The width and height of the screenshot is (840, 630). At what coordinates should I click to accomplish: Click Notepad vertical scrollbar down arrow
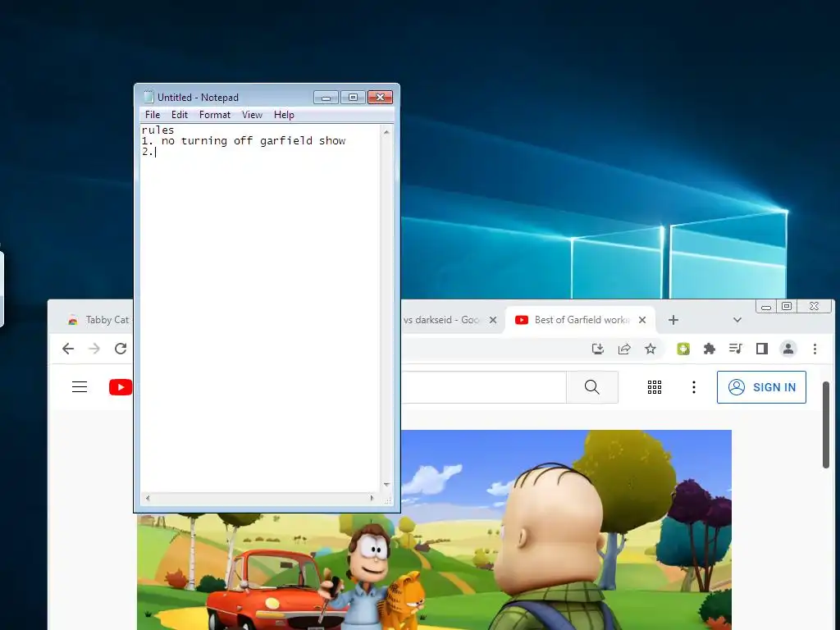(x=386, y=485)
